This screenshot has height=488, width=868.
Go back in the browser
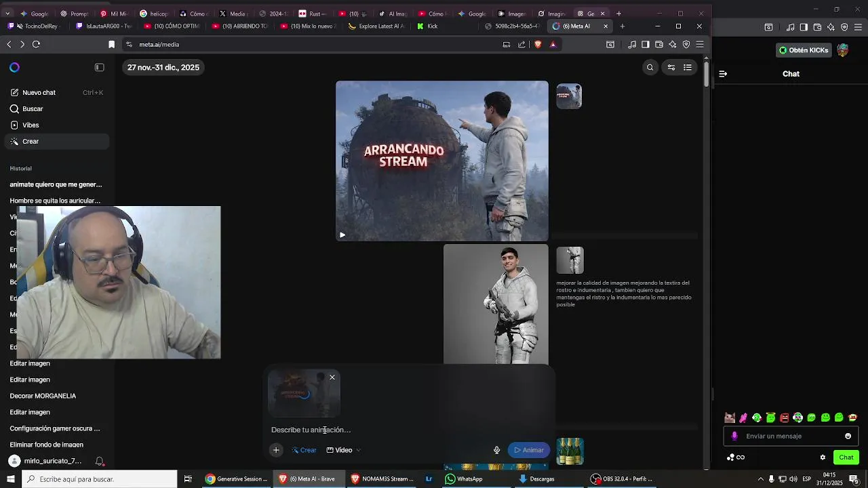coord(9,44)
